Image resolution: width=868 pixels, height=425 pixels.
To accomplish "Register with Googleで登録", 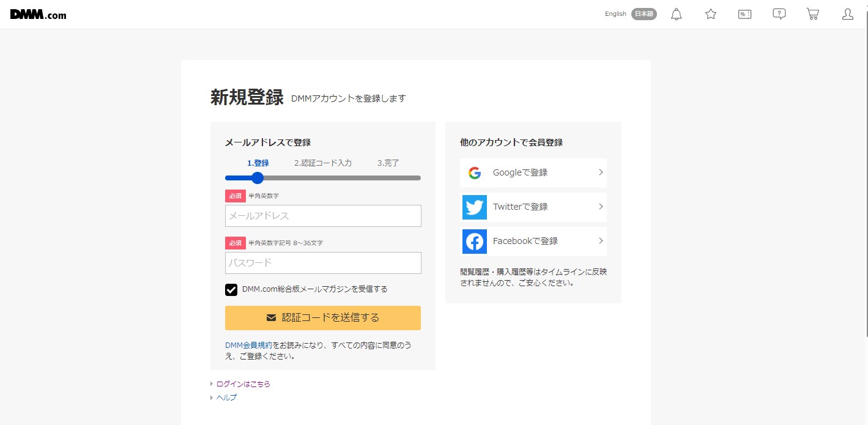I will 533,173.
